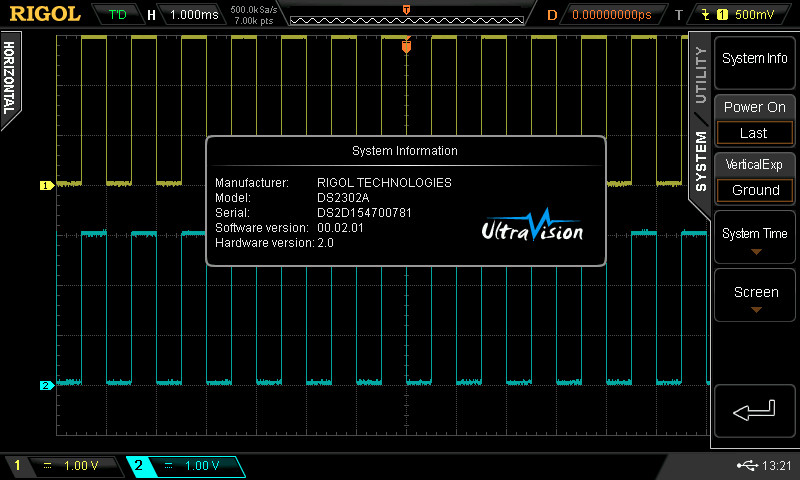
Task: Select channel 2 label at bottom
Action: 138,465
